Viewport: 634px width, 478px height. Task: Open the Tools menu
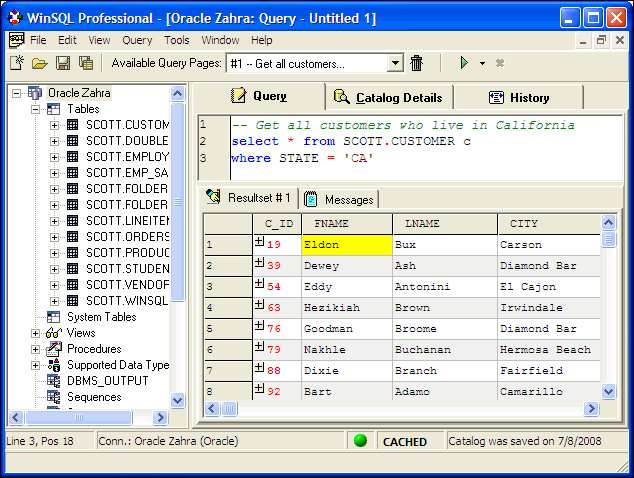[177, 40]
